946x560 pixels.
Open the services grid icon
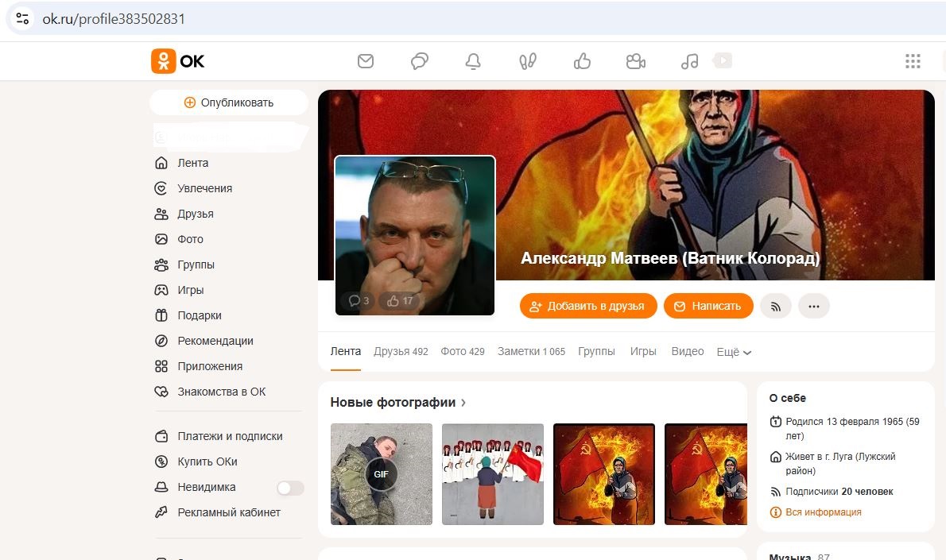pos(913,61)
